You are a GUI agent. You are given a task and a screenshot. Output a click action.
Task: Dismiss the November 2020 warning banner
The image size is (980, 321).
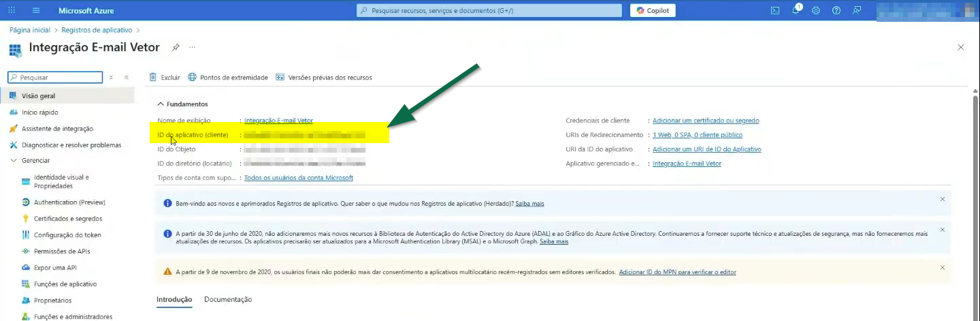943,268
